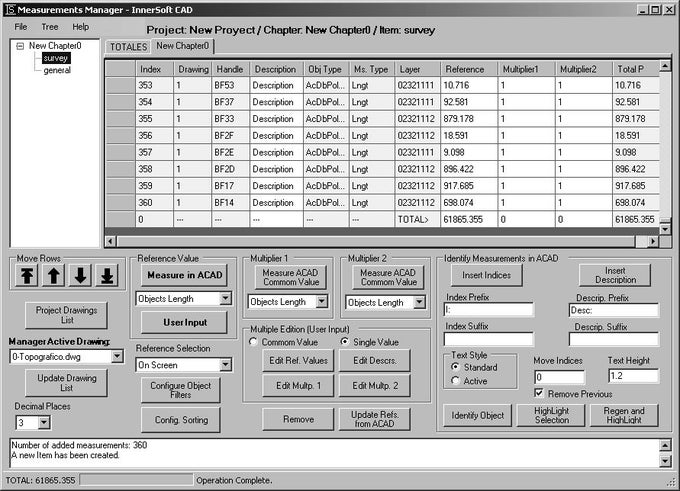Click Edit Ref. Values button
This screenshot has width=680, height=491.
[298, 360]
